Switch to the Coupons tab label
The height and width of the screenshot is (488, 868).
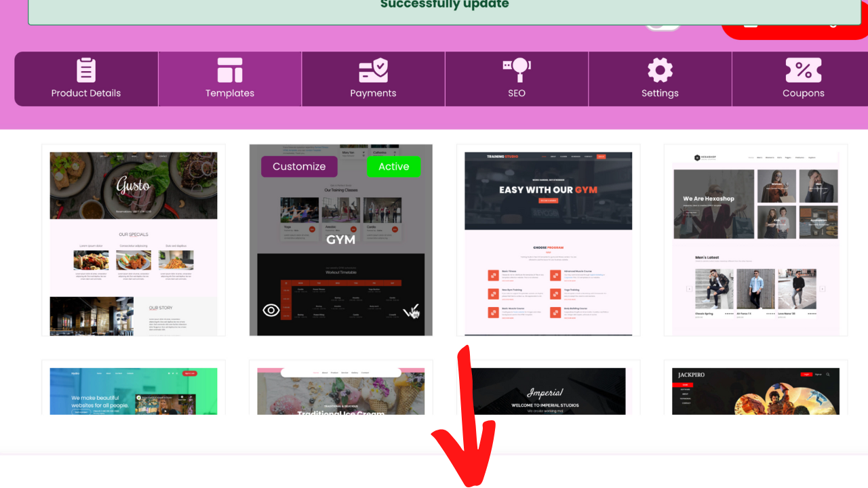[804, 94]
